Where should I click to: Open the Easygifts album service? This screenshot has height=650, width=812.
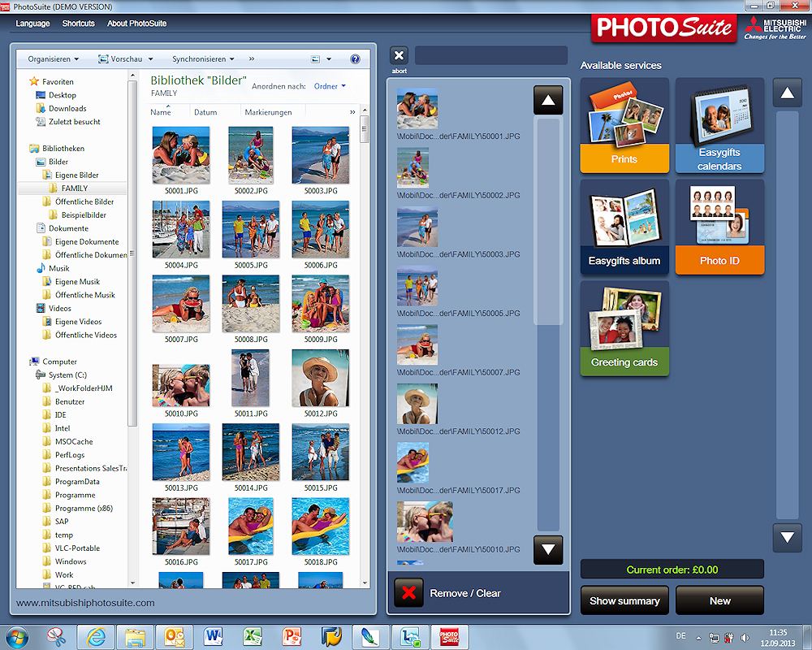[624, 227]
